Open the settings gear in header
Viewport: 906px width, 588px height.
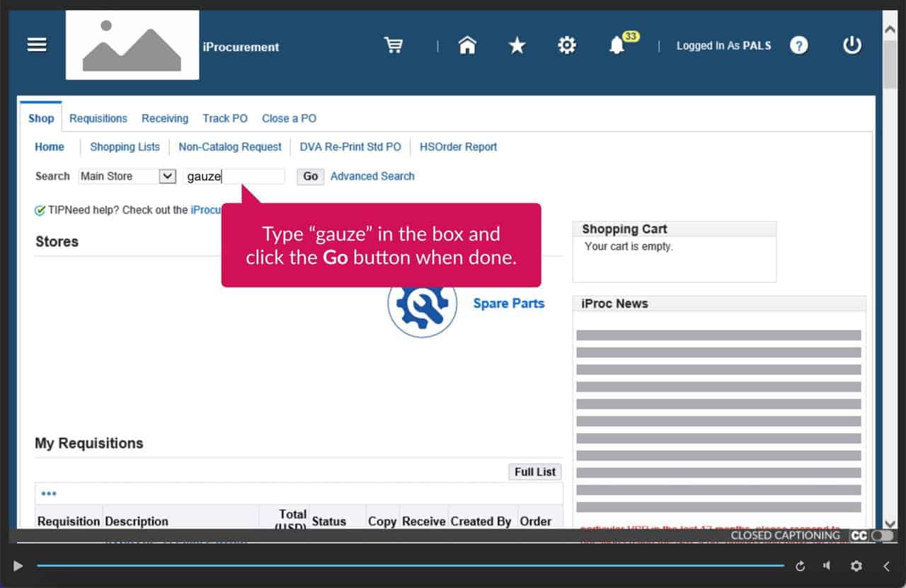[x=567, y=46]
